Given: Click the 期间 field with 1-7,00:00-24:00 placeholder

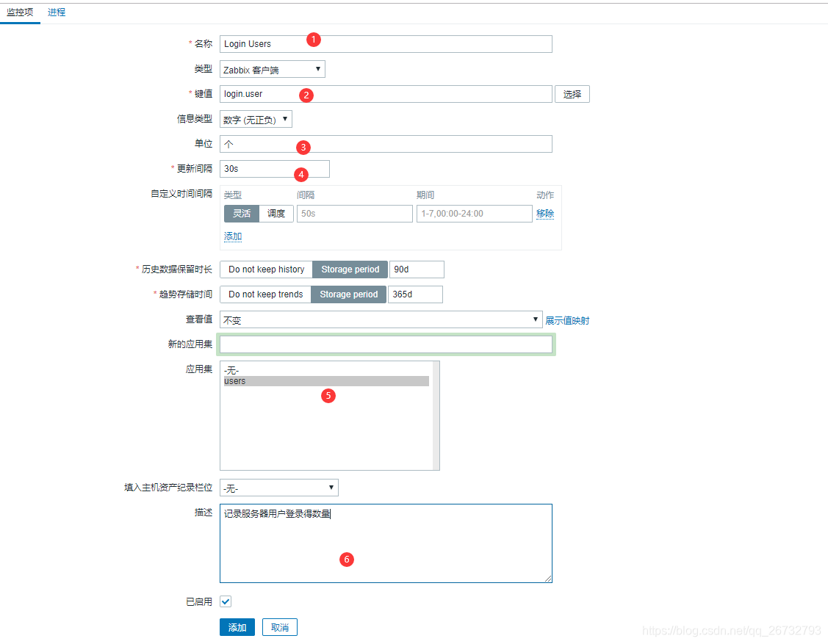Looking at the screenshot, I should [x=474, y=213].
